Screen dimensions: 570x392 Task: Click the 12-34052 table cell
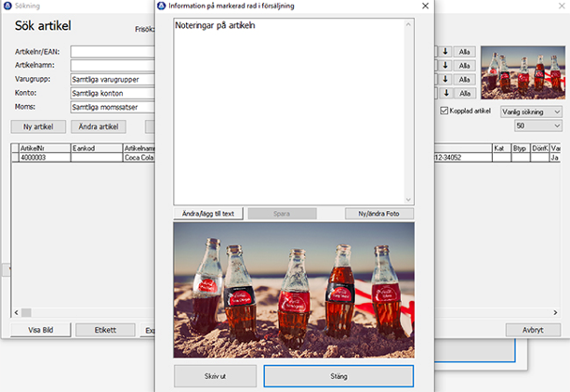463,157
